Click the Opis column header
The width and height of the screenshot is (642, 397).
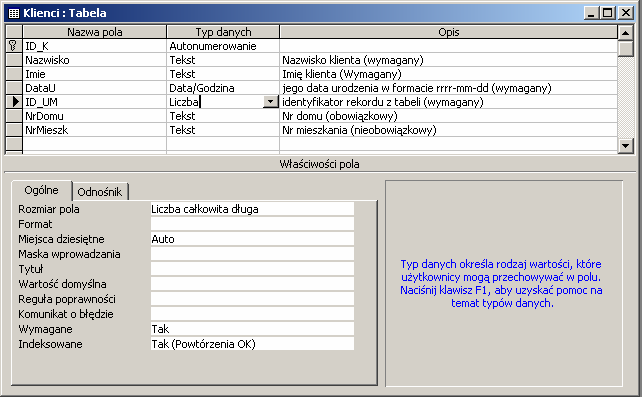pyautogui.click(x=448, y=32)
